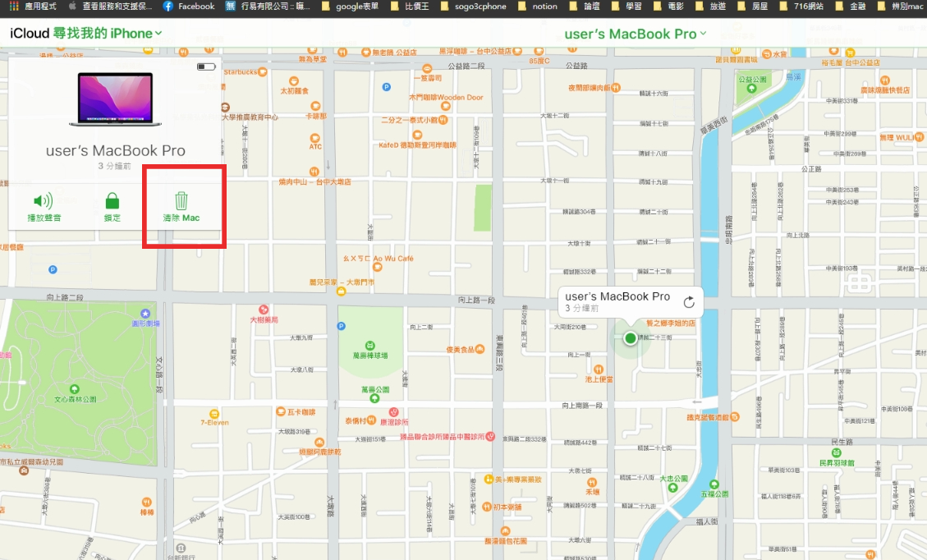This screenshot has height=560, width=927.
Task: Click the 姮姻阿鹿餅乾 shop marker
Action: point(319,443)
